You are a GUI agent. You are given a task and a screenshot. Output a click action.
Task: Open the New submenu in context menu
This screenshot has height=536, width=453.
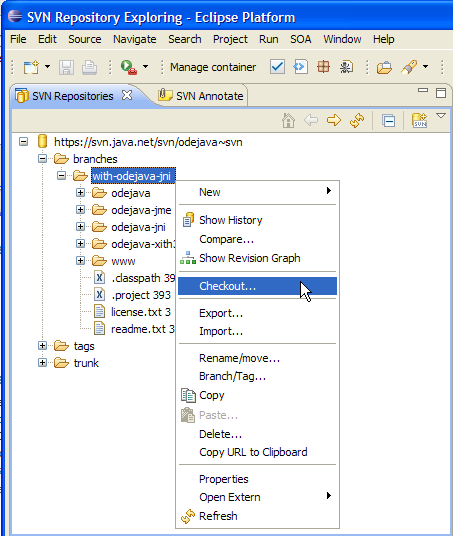click(257, 192)
